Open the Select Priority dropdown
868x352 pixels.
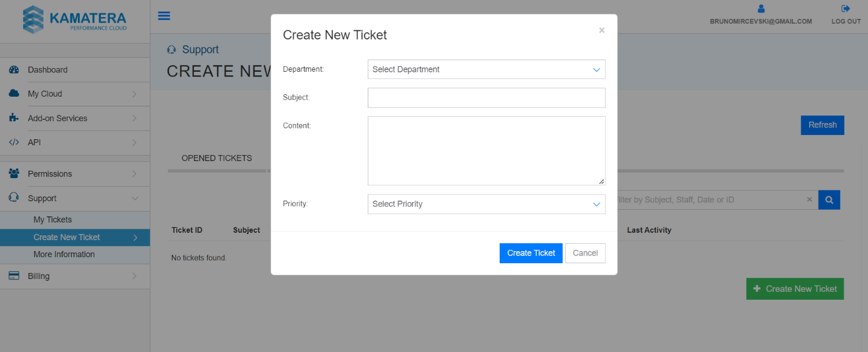tap(486, 204)
